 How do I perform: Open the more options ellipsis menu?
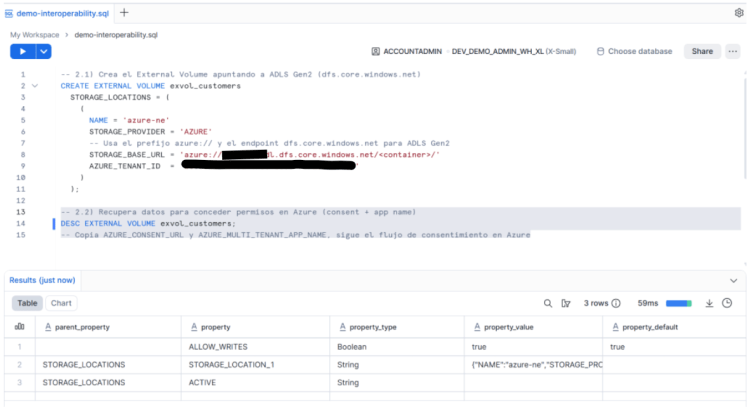pyautogui.click(x=733, y=51)
